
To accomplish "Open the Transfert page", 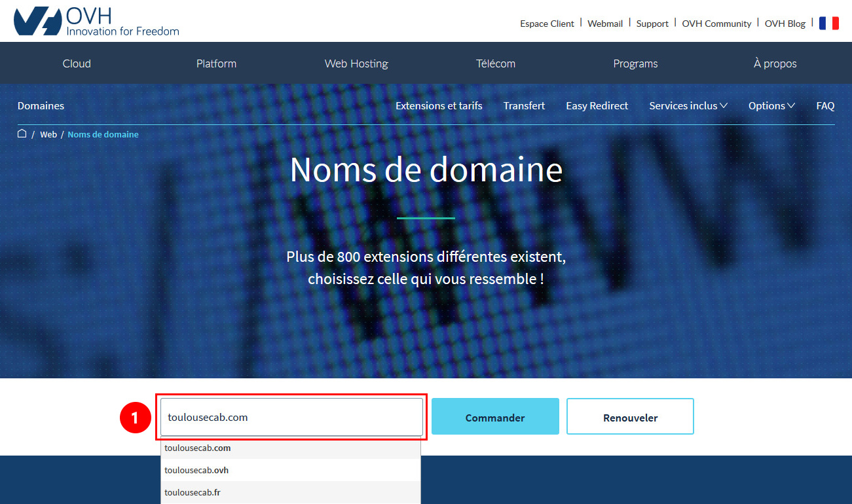I will click(x=524, y=105).
